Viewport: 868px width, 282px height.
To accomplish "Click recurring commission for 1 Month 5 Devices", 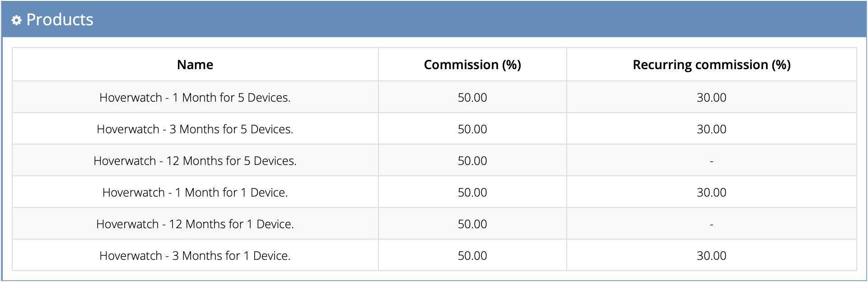I will 711,98.
